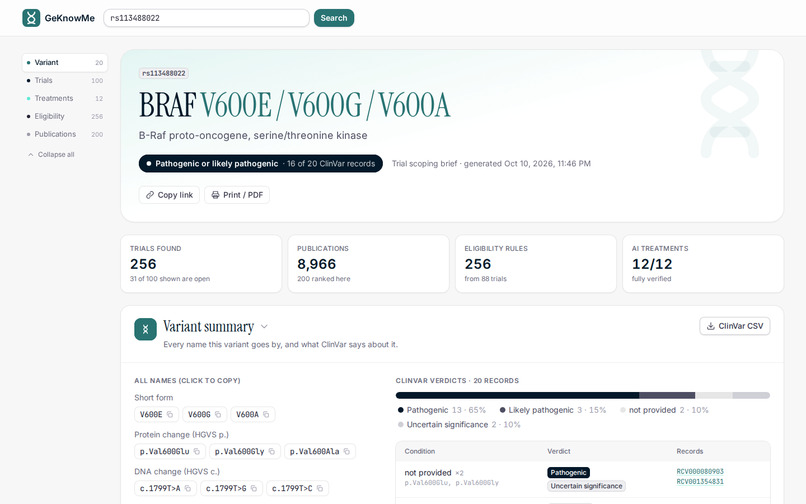Select Eligibility in the sidebar
The image size is (806, 504).
(x=65, y=116)
